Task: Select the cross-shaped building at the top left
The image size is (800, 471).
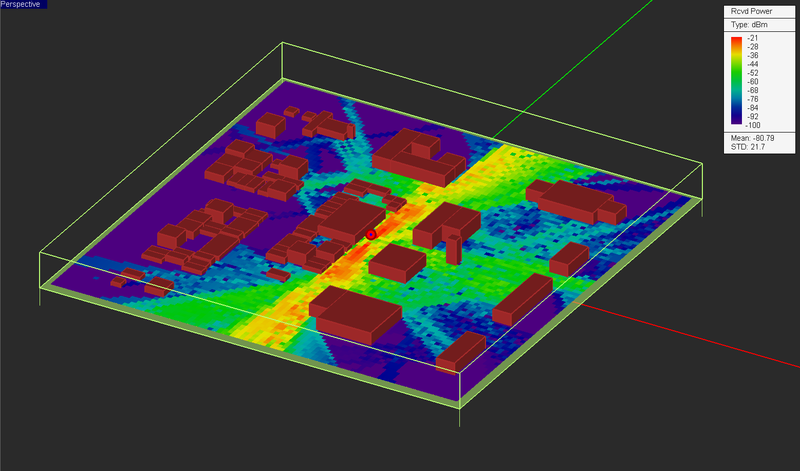Action: [x=328, y=126]
